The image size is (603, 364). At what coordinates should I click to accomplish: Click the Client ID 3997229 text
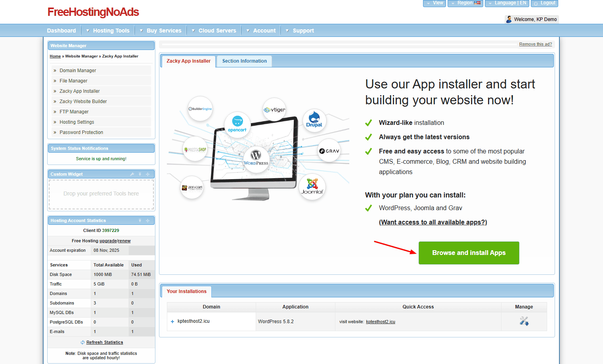click(101, 230)
